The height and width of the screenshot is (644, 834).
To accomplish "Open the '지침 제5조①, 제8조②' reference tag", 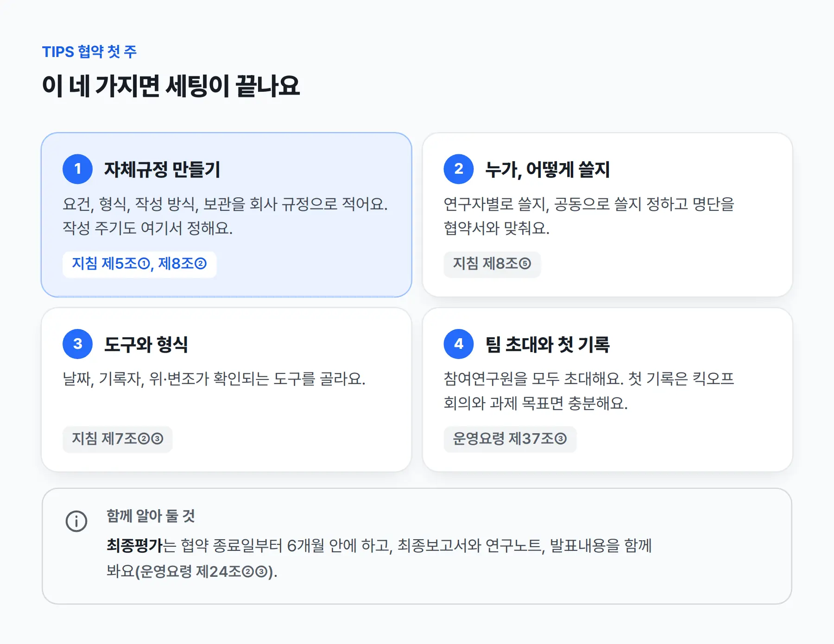I will (x=139, y=264).
